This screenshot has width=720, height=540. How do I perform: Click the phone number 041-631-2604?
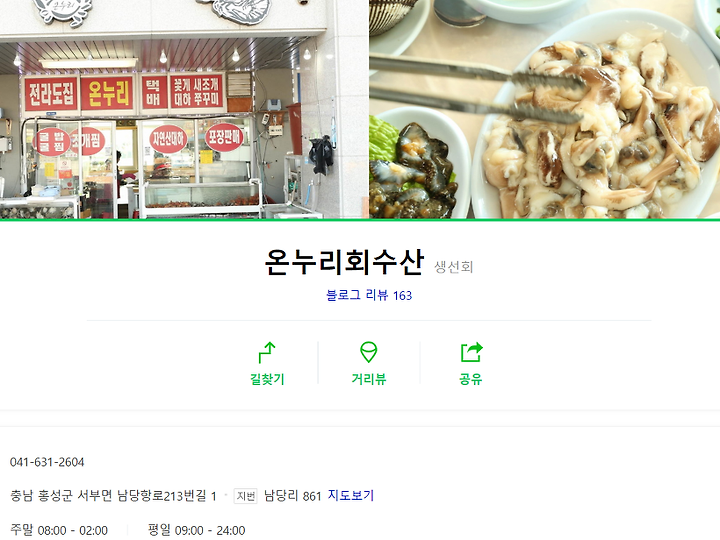[x=47, y=462]
